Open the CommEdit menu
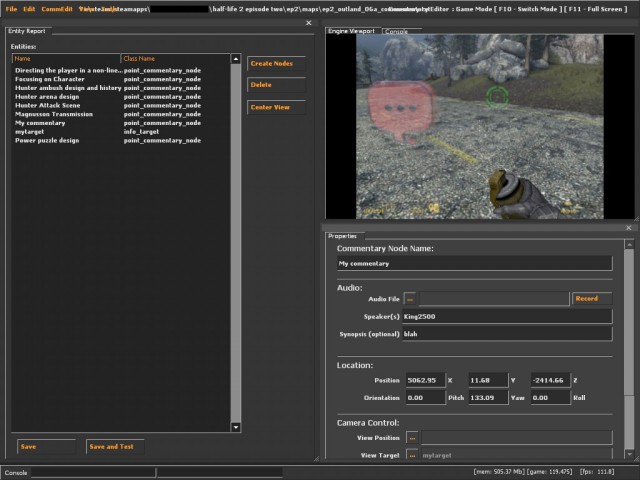Image resolution: width=640 pixels, height=480 pixels. (57, 9)
